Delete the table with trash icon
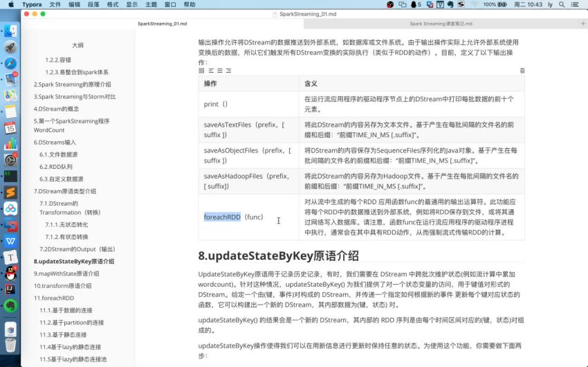Viewport: 588px width, 367px height. coord(522,71)
